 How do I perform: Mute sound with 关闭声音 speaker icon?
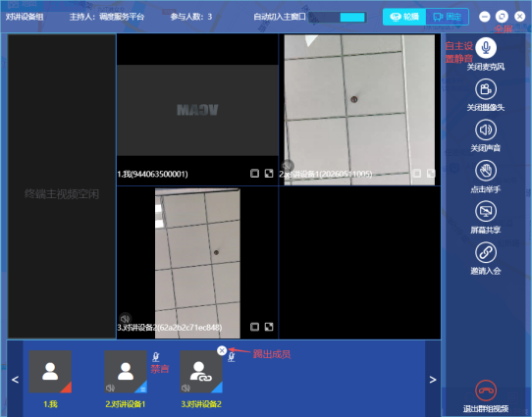click(486, 130)
